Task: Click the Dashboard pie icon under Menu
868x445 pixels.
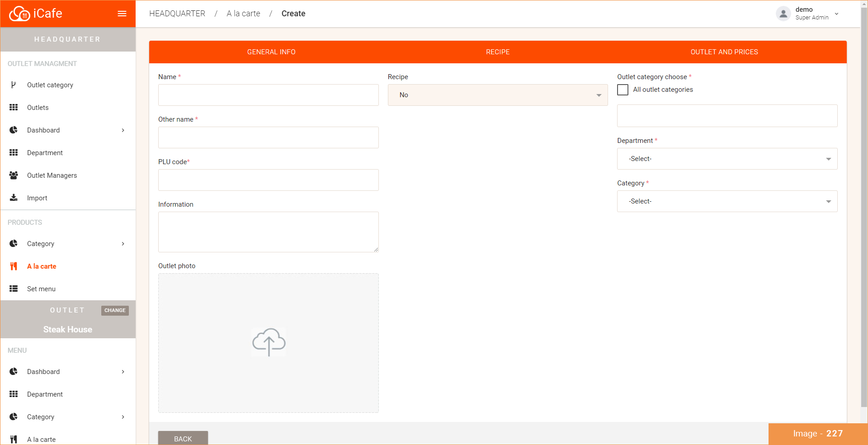Action: coord(14,372)
